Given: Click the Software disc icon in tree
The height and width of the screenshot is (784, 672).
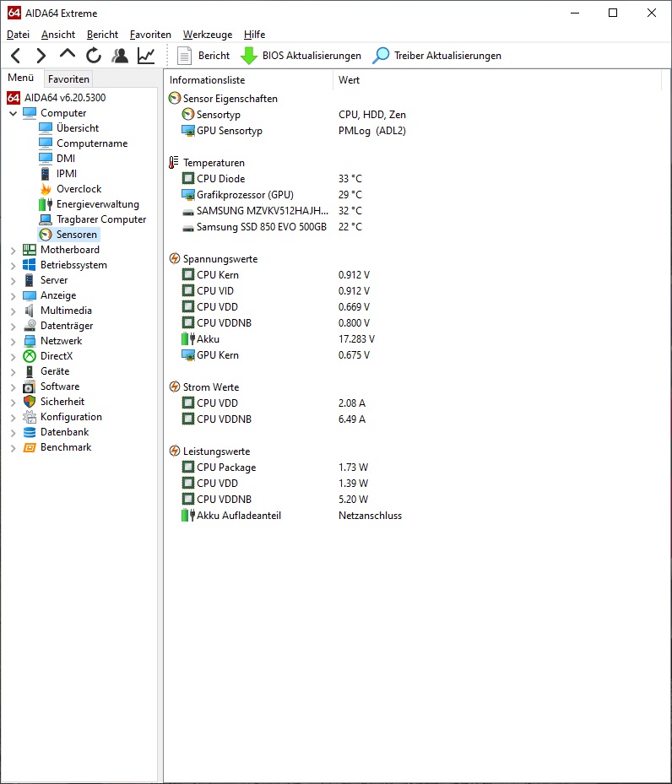Looking at the screenshot, I should (x=30, y=387).
